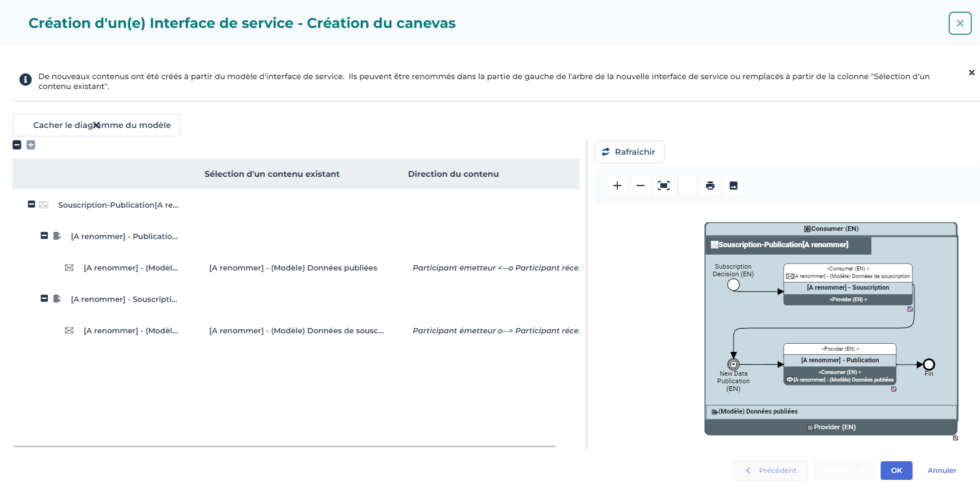Export diagram as image
This screenshot has height=488, width=980.
point(734,186)
